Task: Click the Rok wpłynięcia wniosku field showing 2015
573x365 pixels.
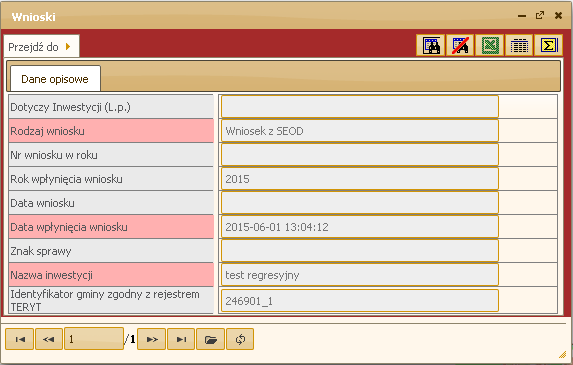Action: click(x=360, y=179)
